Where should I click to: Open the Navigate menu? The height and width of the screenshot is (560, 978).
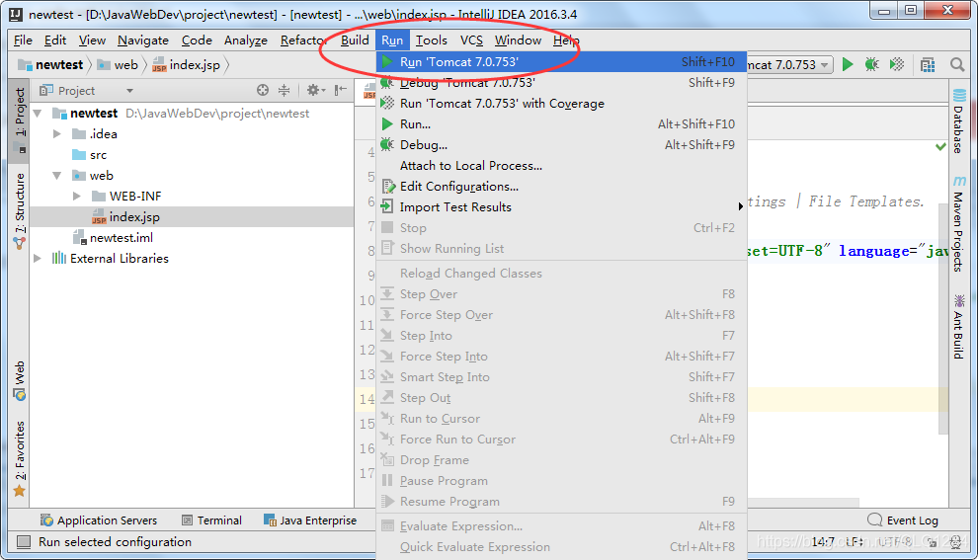[x=143, y=40]
